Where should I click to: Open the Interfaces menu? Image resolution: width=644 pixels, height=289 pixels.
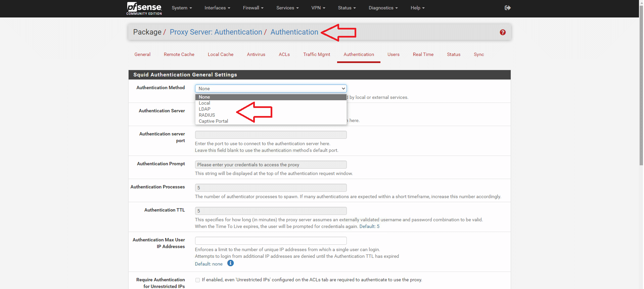(x=217, y=8)
